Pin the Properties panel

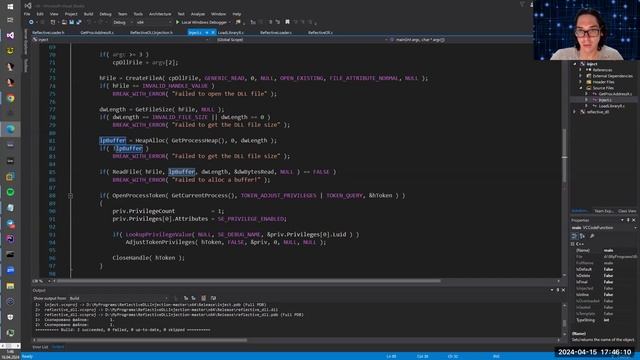pos(628,220)
